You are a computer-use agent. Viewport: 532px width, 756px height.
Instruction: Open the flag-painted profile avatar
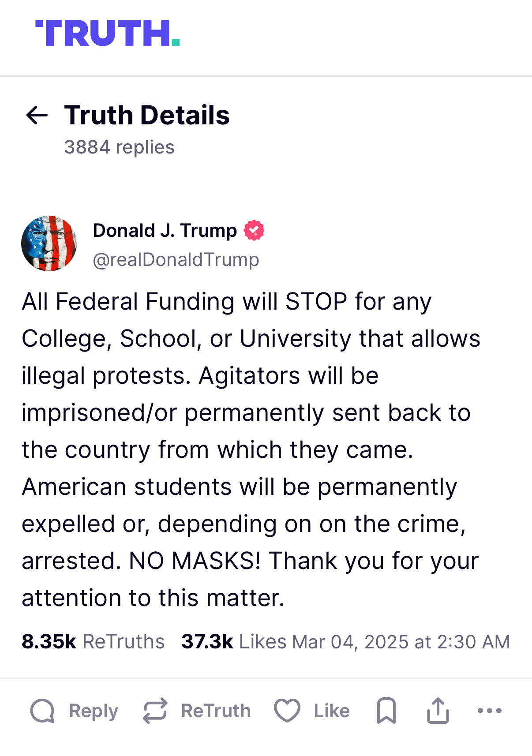(x=49, y=243)
